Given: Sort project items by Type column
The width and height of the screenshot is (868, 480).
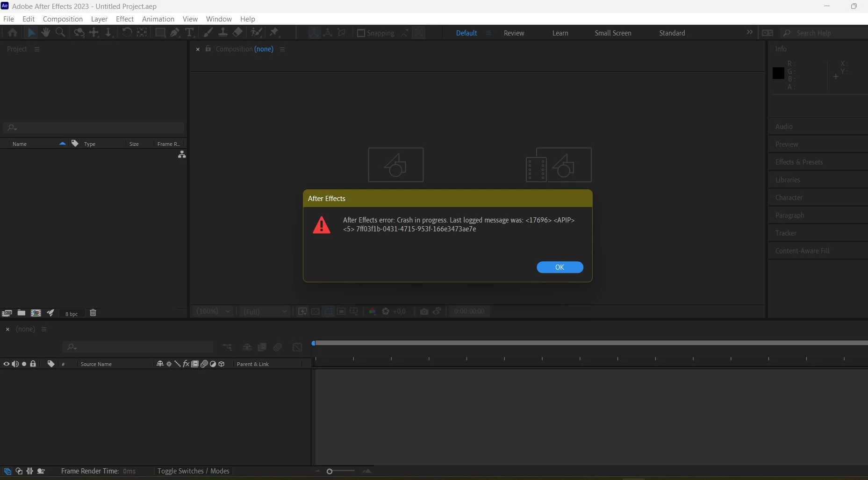Looking at the screenshot, I should (90, 143).
